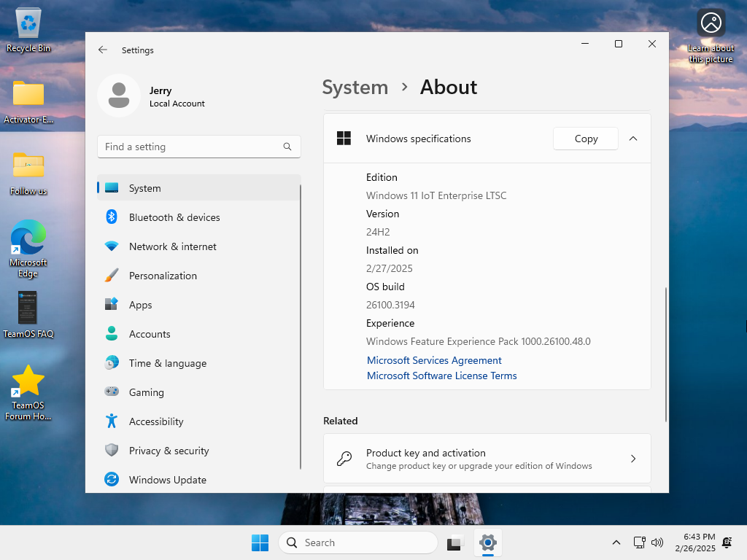Click the search magnifier in Find a setting
This screenshot has height=560, width=747.
coord(287,147)
